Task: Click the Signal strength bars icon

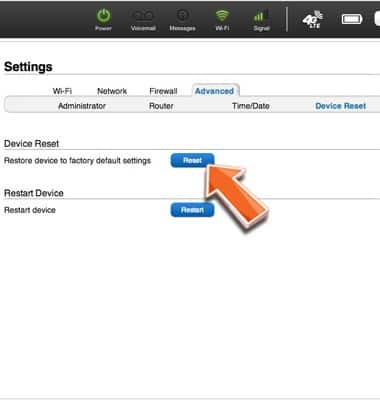Action: 261,15
